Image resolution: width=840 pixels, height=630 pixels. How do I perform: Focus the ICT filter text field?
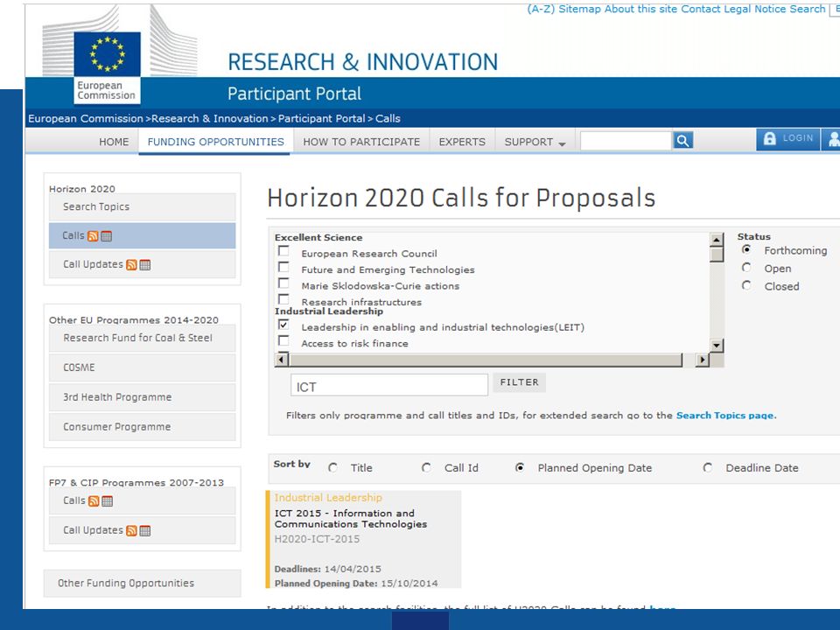coord(388,385)
